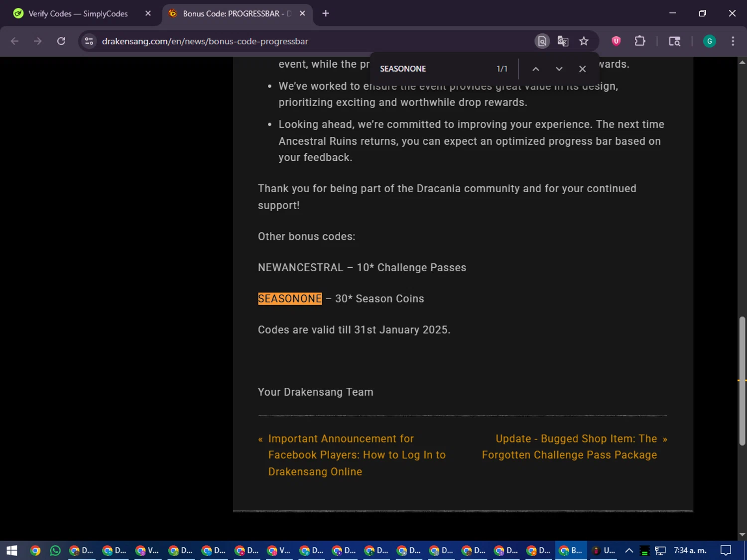The image size is (747, 560).
Task: View site information for drakensang.com
Action: coord(89,41)
